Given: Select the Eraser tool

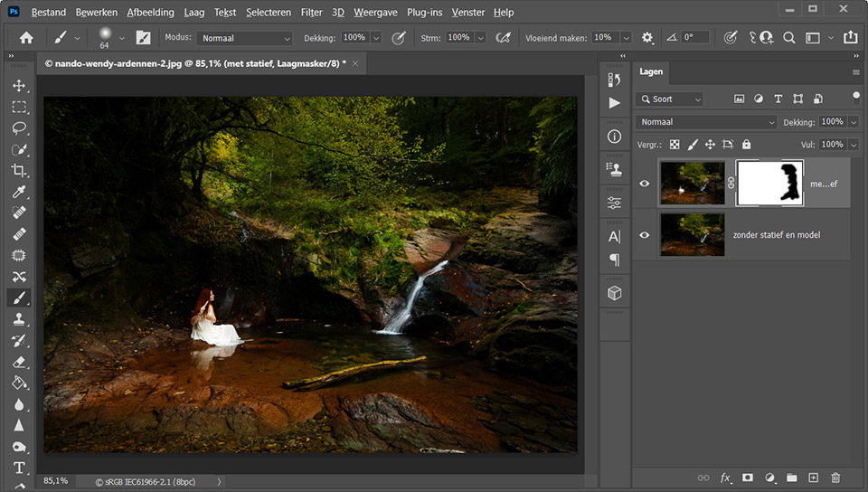Looking at the screenshot, I should [19, 362].
